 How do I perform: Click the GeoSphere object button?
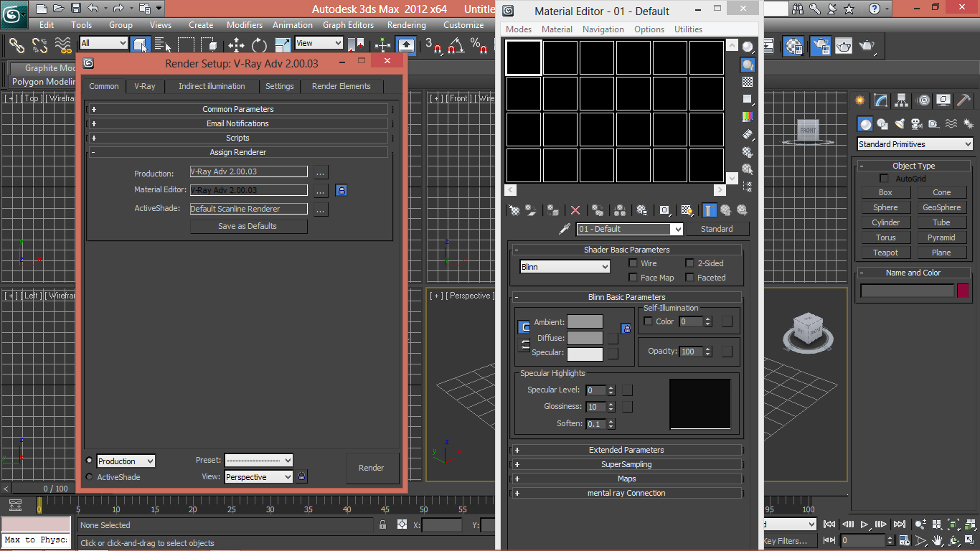941,207
